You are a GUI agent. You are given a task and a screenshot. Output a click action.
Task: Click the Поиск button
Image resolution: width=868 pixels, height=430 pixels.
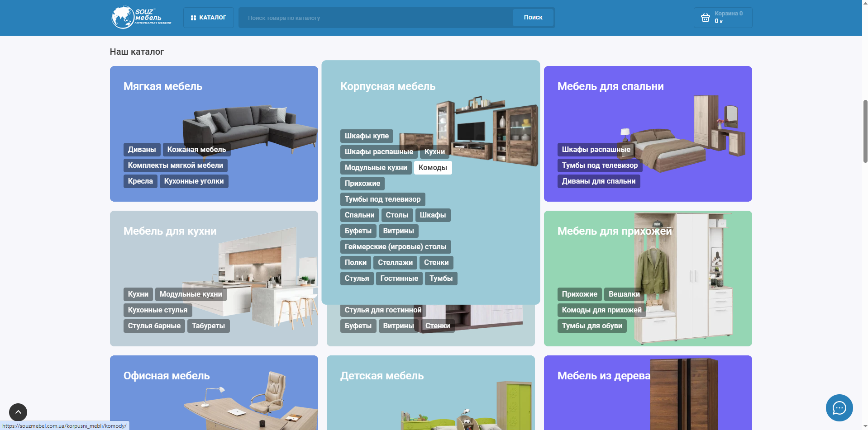click(x=533, y=18)
